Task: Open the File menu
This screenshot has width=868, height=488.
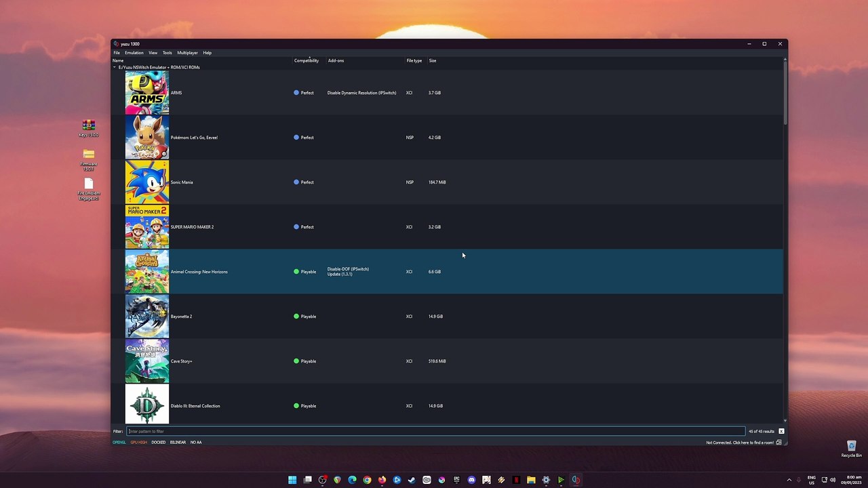Action: tap(117, 53)
